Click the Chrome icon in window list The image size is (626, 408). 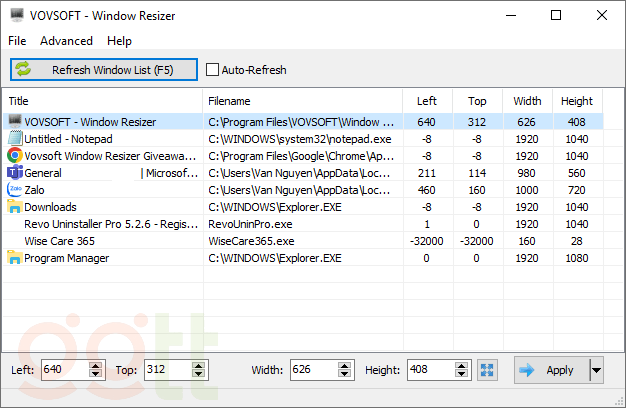pos(15,156)
